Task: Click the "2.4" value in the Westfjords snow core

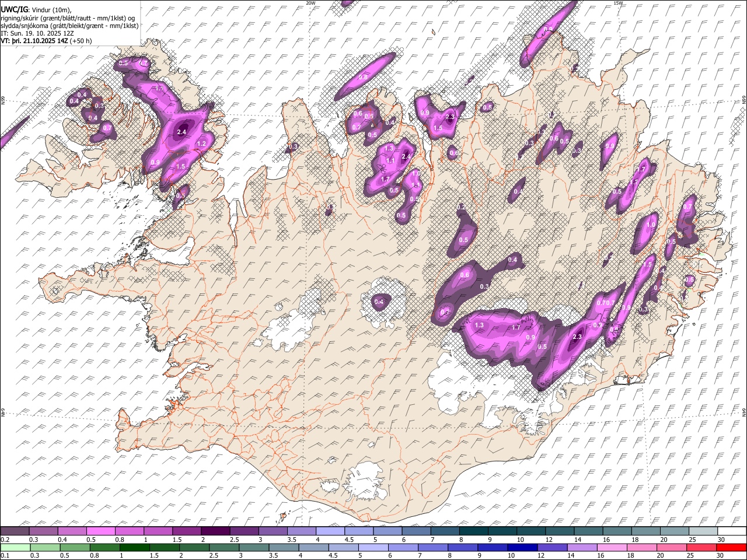Action: tap(181, 132)
